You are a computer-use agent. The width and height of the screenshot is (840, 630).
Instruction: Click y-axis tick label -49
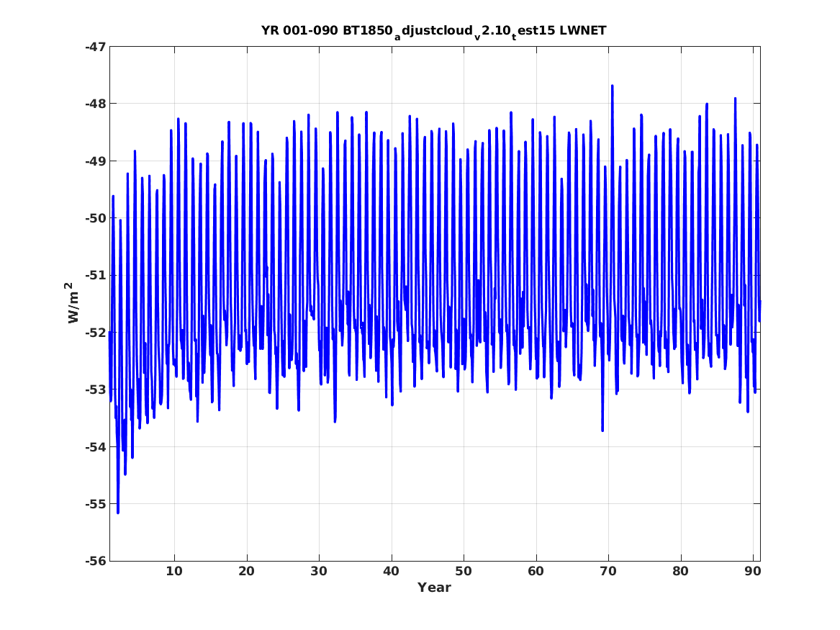95,161
